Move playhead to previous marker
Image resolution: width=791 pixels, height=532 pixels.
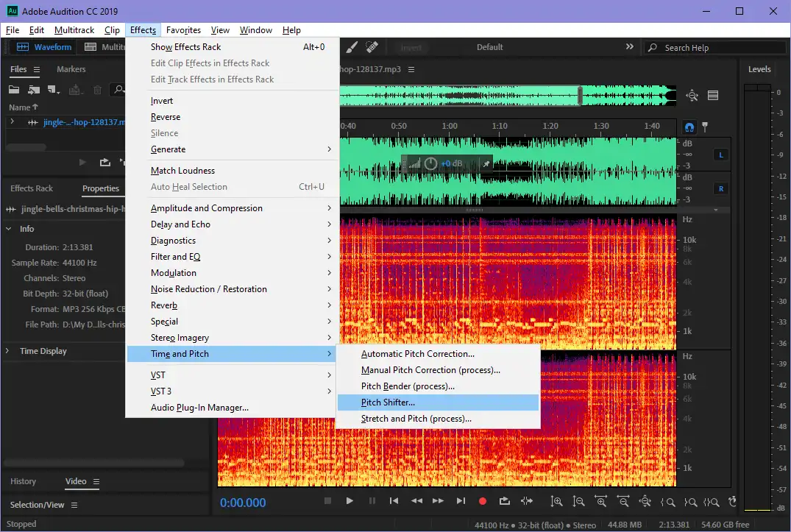click(394, 501)
